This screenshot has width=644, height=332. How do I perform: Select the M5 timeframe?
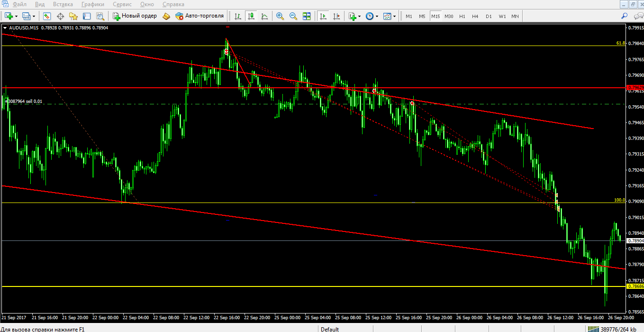(x=422, y=16)
